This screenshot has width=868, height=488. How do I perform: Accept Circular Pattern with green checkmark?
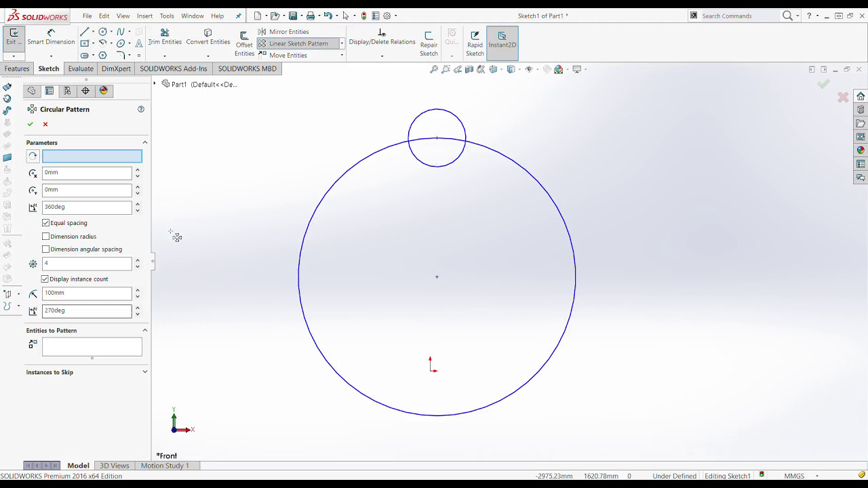tap(30, 124)
